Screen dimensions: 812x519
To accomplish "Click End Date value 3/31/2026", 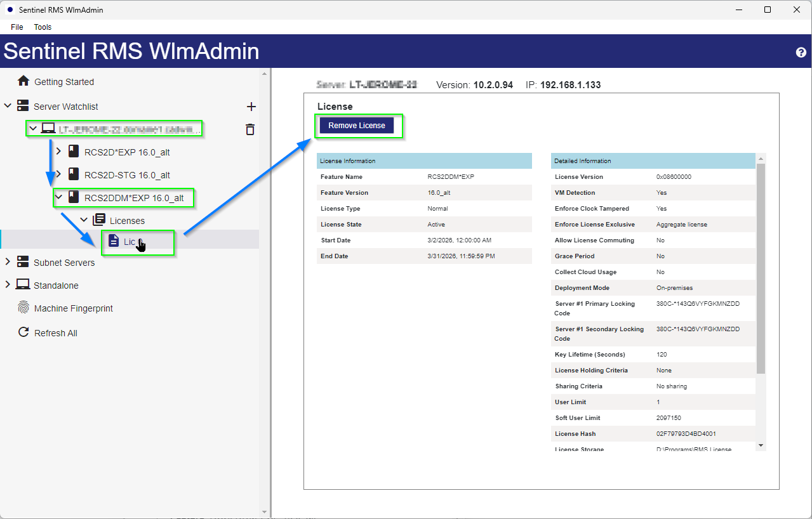I will click(x=461, y=256).
